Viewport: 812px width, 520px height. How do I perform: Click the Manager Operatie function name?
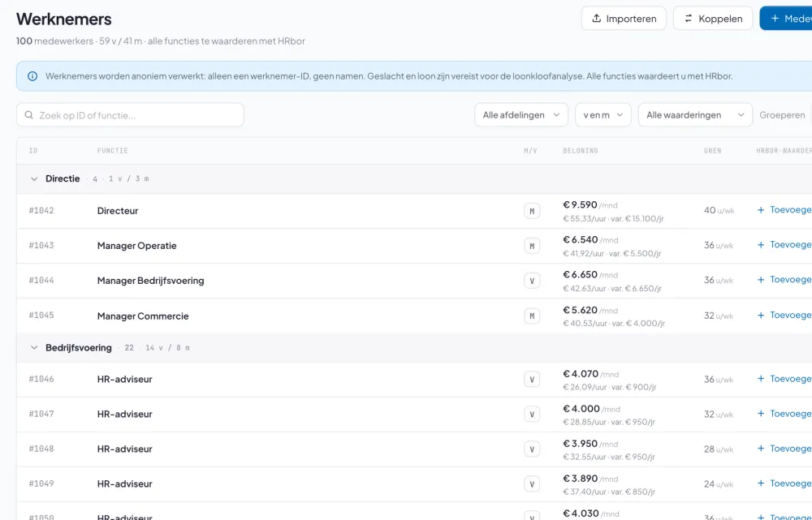click(136, 246)
